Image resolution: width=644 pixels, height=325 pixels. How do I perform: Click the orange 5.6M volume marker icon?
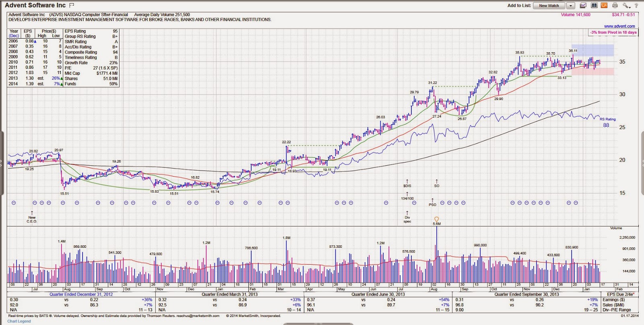click(436, 219)
